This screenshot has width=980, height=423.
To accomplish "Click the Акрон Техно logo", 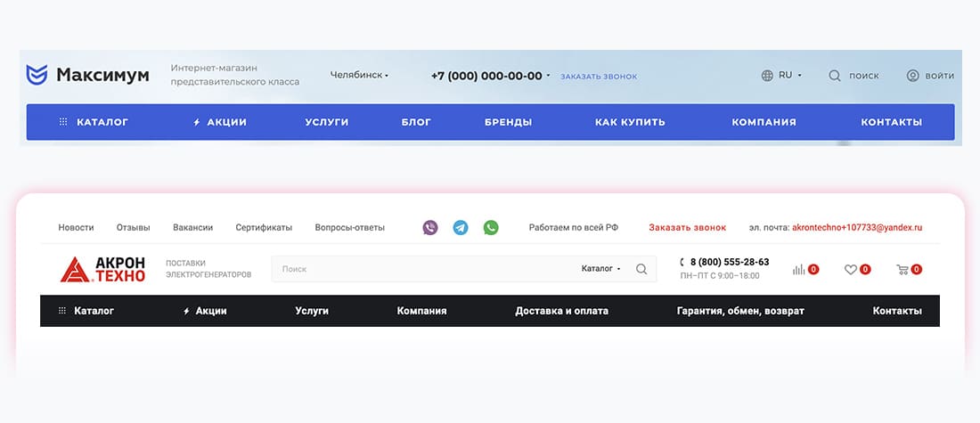I will tap(102, 269).
